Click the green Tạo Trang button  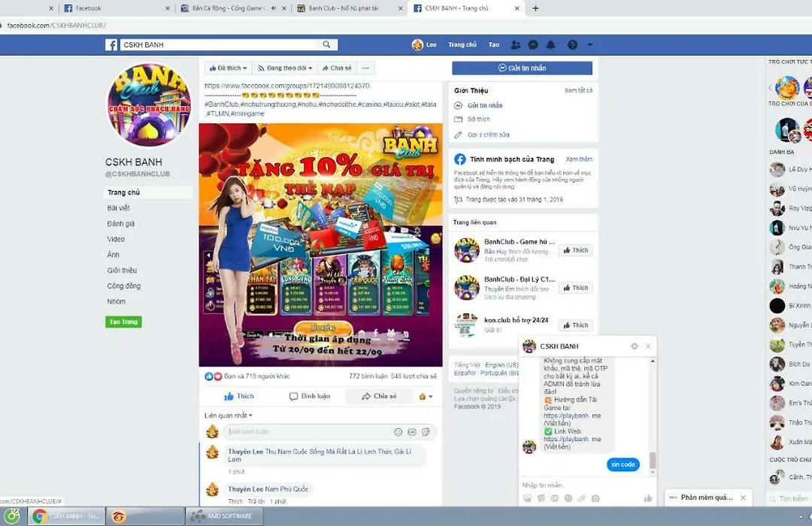click(x=123, y=322)
